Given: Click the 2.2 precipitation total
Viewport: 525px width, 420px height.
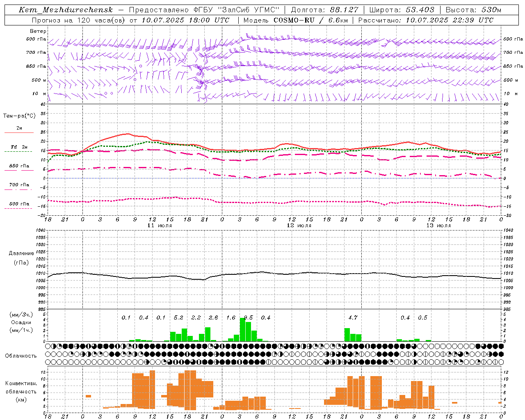Looking at the screenshot, I should pyautogui.click(x=196, y=317).
